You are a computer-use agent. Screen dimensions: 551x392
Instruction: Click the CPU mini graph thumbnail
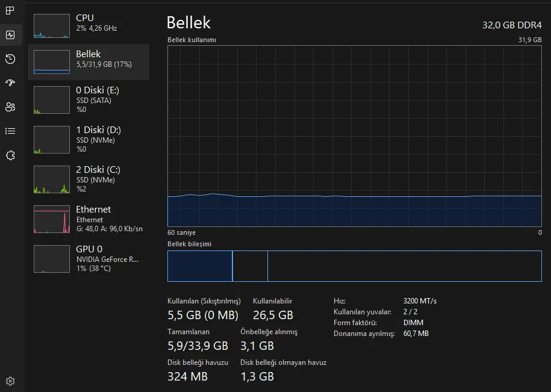tap(52, 26)
